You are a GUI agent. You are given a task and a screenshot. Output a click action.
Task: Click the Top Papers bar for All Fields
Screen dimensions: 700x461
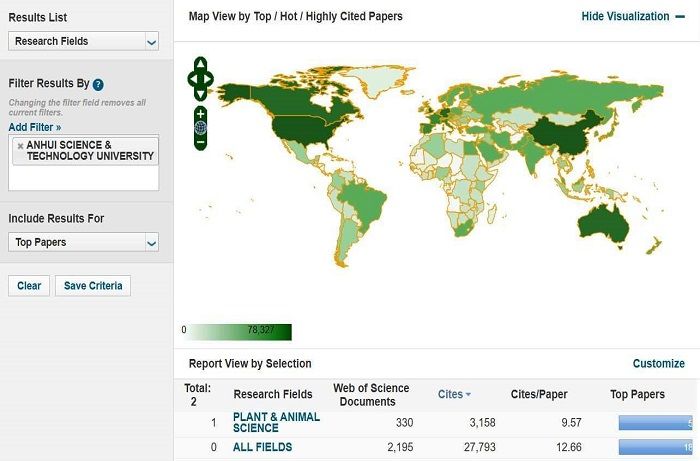coord(656,447)
